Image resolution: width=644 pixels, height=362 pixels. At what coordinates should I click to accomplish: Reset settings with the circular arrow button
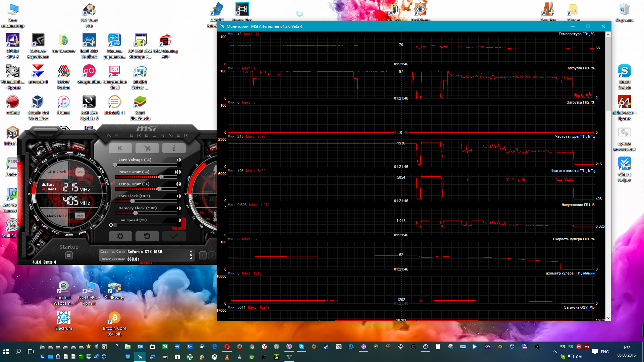click(147, 236)
